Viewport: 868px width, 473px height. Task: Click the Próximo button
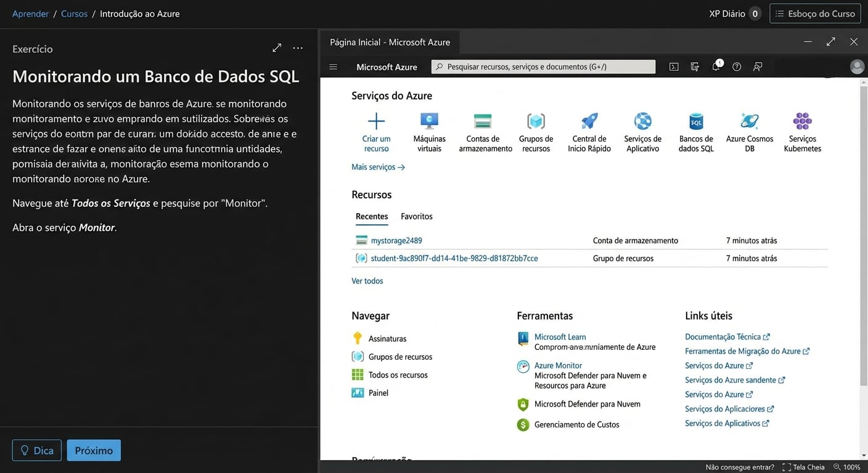(94, 450)
